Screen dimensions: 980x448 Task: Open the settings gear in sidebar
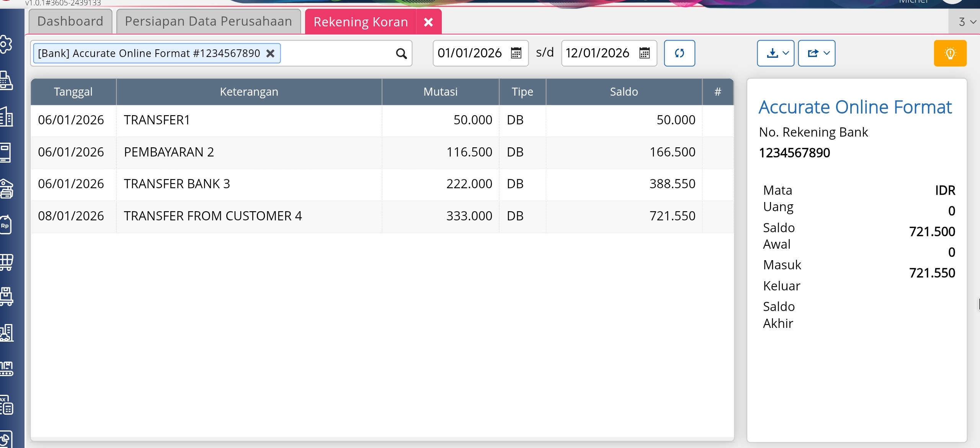[x=6, y=45]
